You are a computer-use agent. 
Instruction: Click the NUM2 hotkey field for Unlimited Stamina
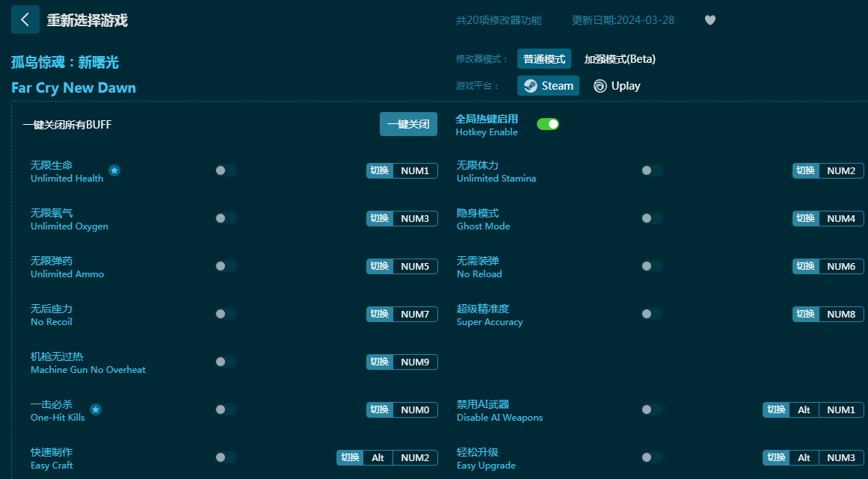pyautogui.click(x=841, y=171)
